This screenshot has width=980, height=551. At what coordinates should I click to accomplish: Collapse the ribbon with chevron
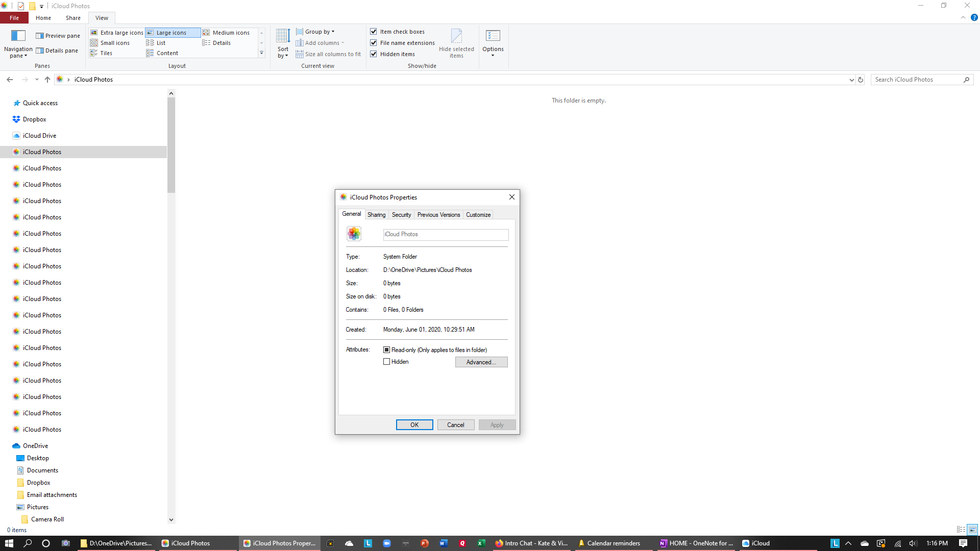(x=963, y=17)
